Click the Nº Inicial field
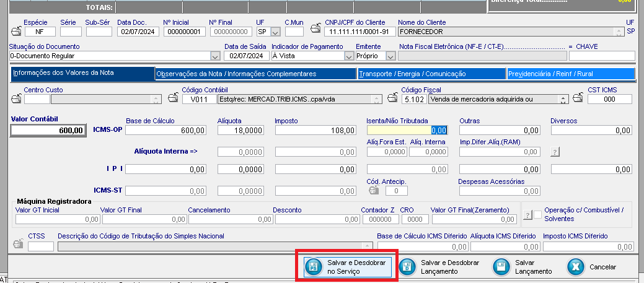 pos(184,32)
